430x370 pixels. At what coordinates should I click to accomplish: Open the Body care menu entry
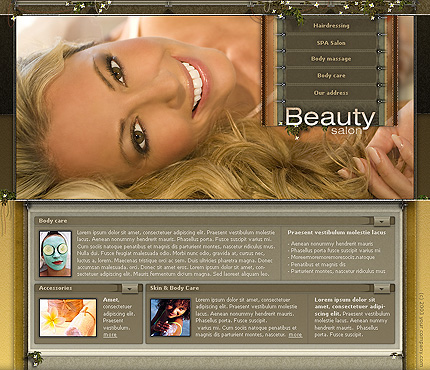click(331, 76)
